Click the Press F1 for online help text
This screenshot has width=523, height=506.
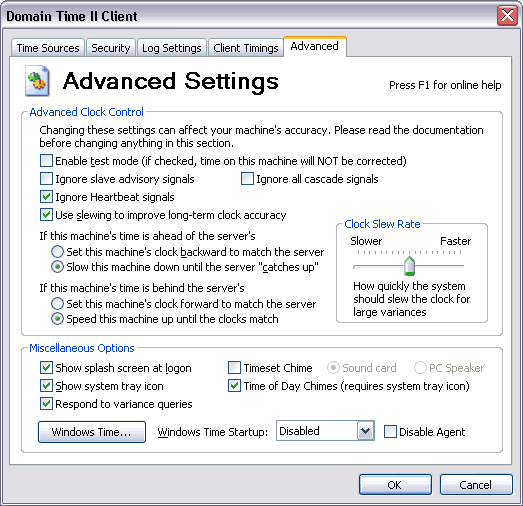coord(445,85)
